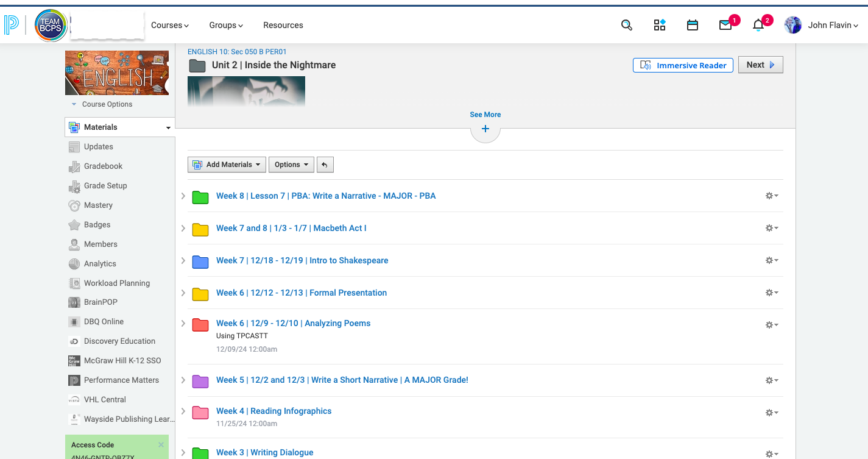This screenshot has height=459, width=868.
Task: Expand the Week 6 Analyzing Poems folder
Action: click(183, 323)
